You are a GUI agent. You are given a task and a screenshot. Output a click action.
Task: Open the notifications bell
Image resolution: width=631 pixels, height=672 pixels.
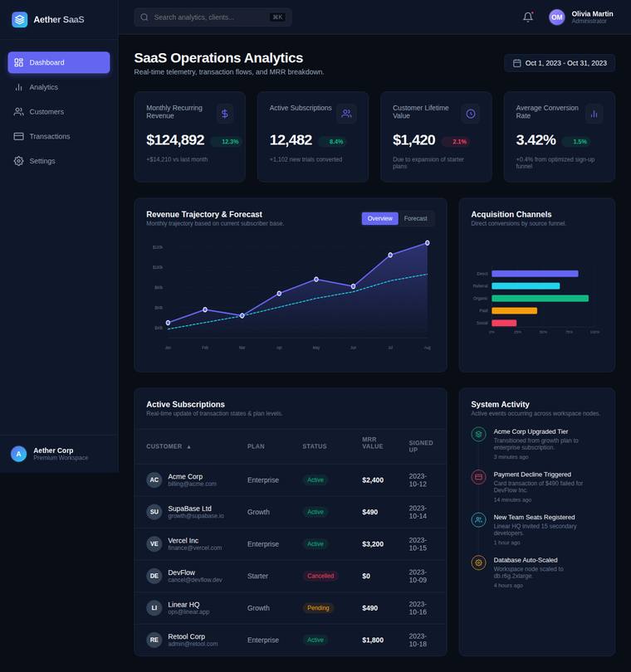[528, 17]
